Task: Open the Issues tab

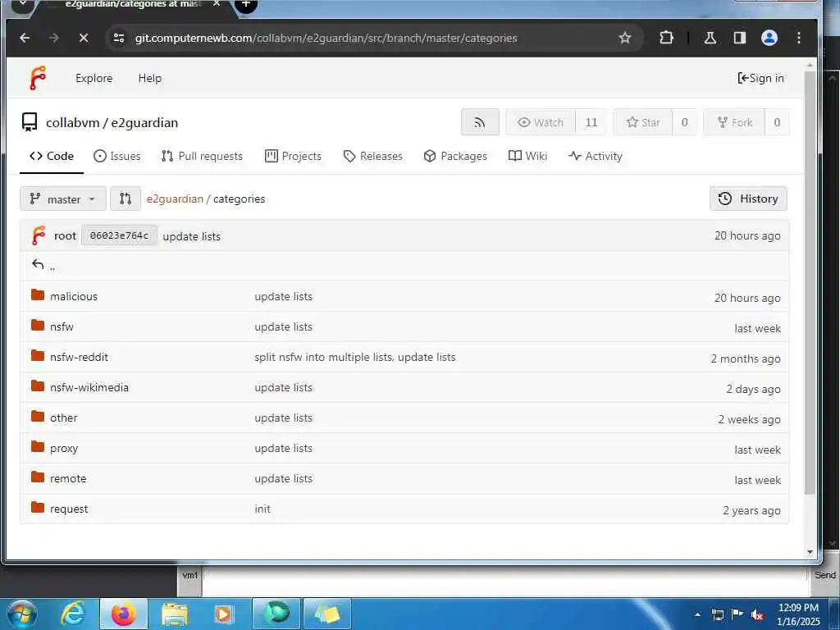Action: 116,157
